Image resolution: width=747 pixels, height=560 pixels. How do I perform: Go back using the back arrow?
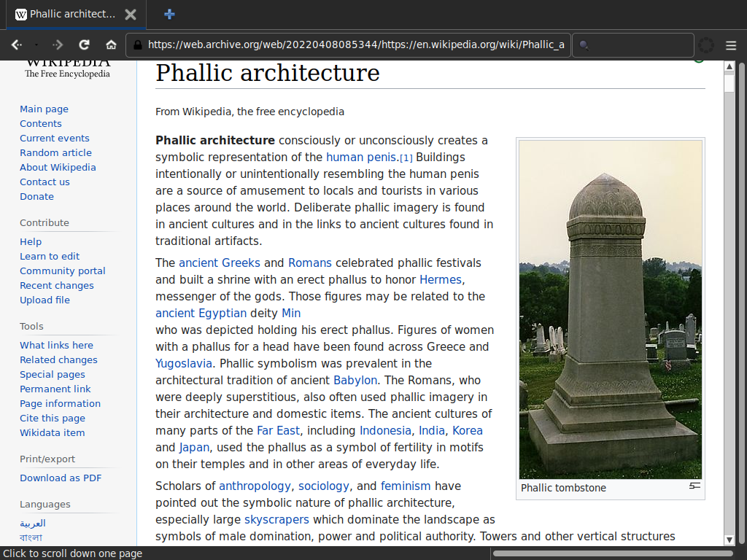click(16, 44)
